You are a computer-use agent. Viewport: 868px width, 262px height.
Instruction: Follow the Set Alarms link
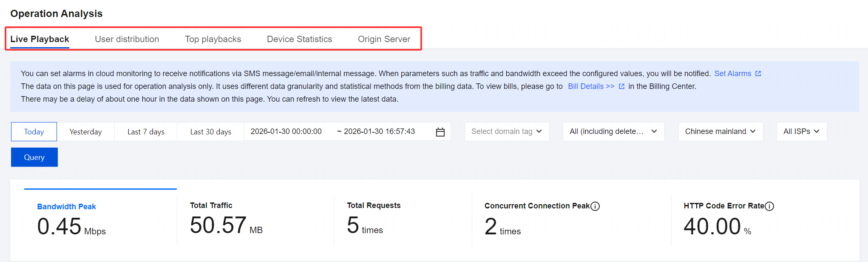pos(732,74)
